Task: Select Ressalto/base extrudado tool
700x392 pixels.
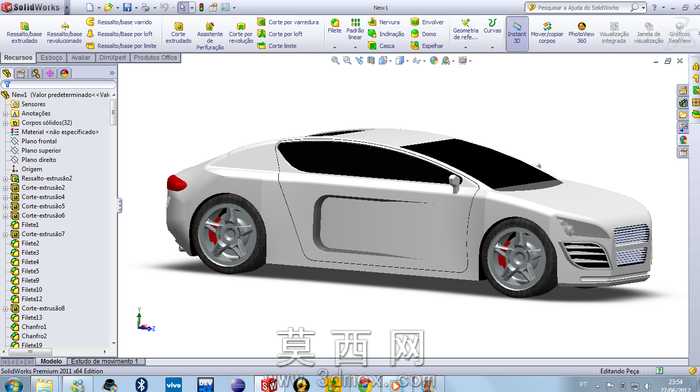Action: coord(25,33)
